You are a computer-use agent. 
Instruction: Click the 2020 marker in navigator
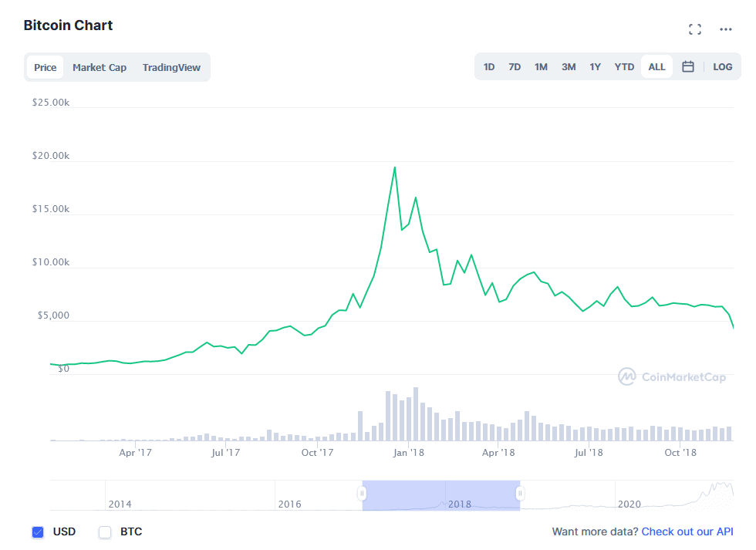pos(629,504)
